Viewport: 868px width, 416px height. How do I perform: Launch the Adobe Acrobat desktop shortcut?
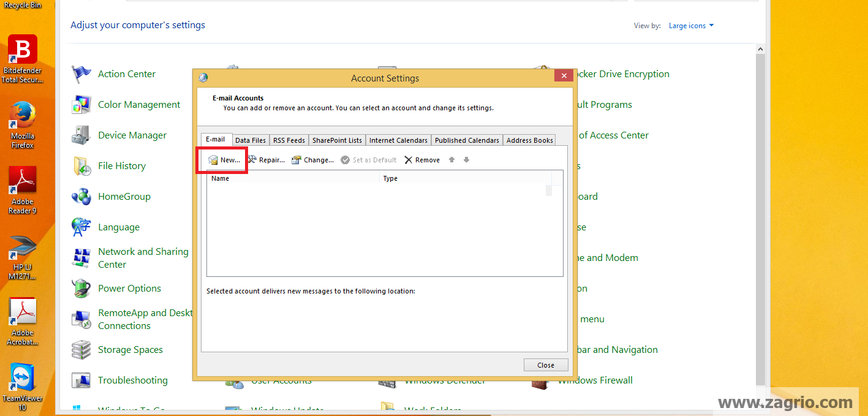pos(23,322)
